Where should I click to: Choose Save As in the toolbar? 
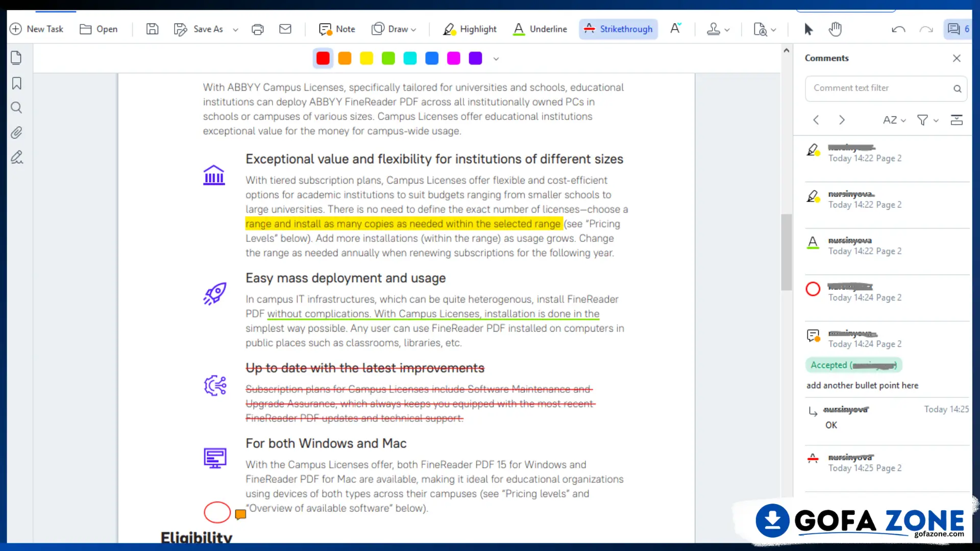199,29
